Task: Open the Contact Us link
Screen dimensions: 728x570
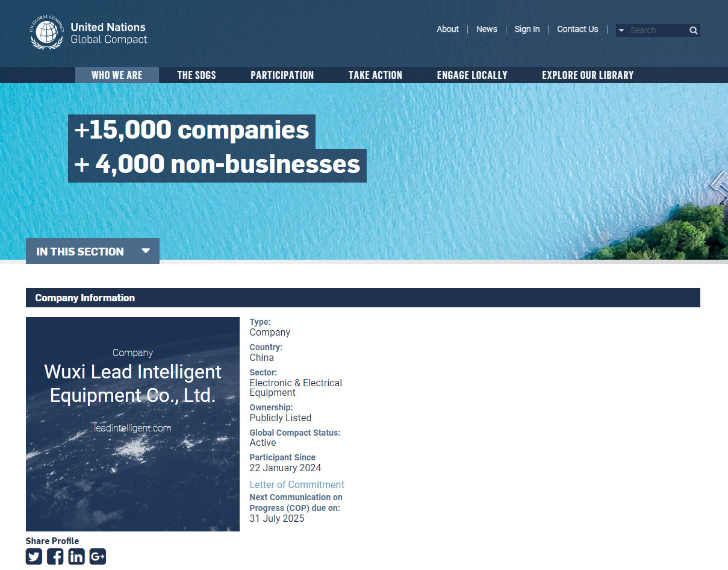Action: [x=577, y=29]
